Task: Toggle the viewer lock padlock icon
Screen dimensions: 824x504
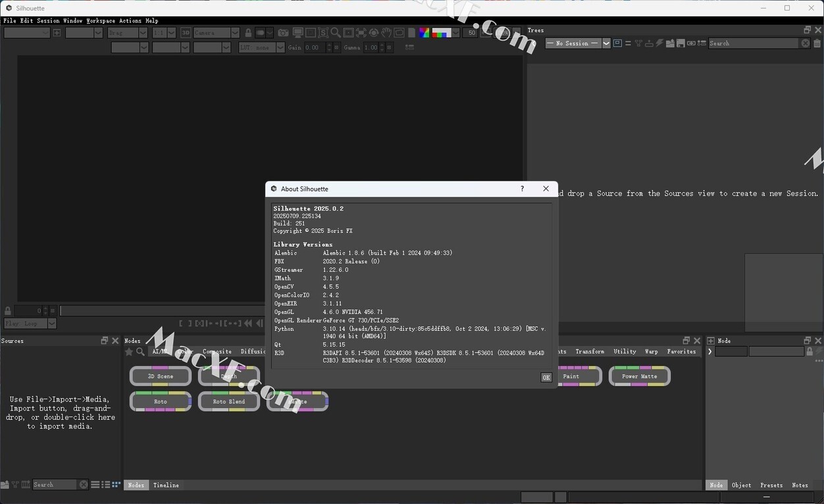Action: tap(248, 33)
